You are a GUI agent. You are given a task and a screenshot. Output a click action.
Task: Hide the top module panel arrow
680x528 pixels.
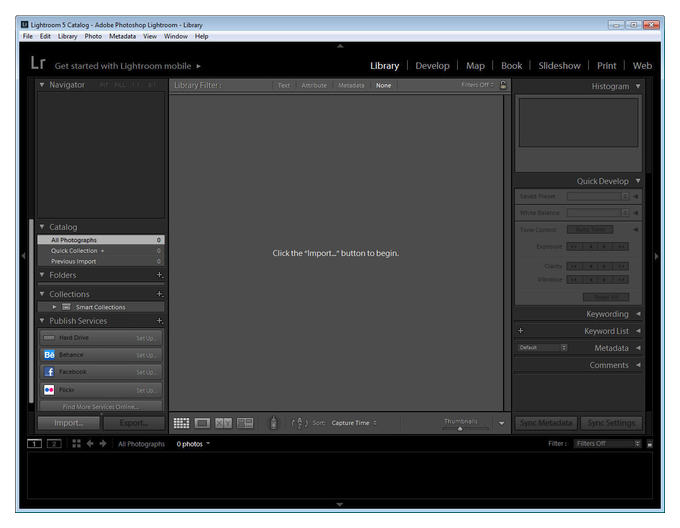[x=340, y=46]
